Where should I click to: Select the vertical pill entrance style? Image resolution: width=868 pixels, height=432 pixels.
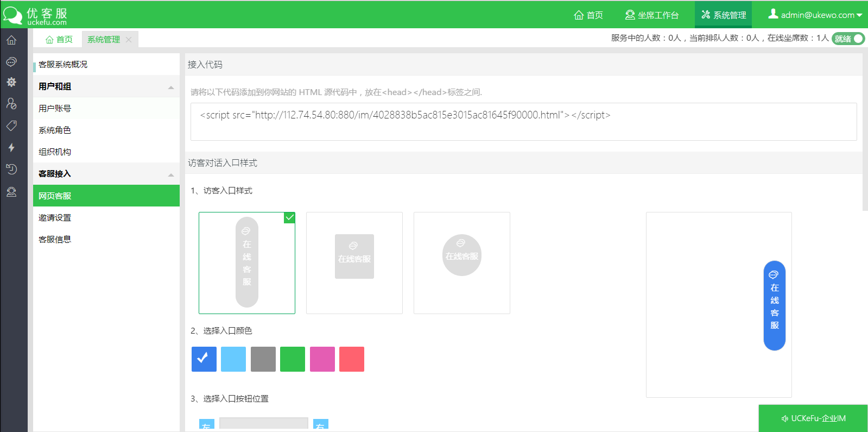(x=247, y=263)
